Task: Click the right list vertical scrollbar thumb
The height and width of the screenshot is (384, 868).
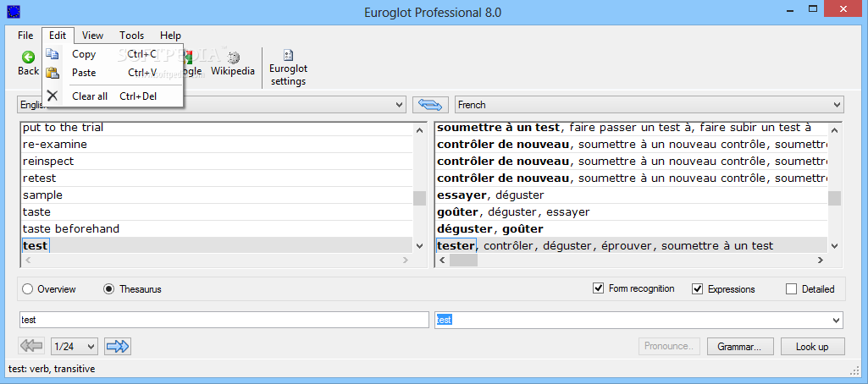Action: 834,199
